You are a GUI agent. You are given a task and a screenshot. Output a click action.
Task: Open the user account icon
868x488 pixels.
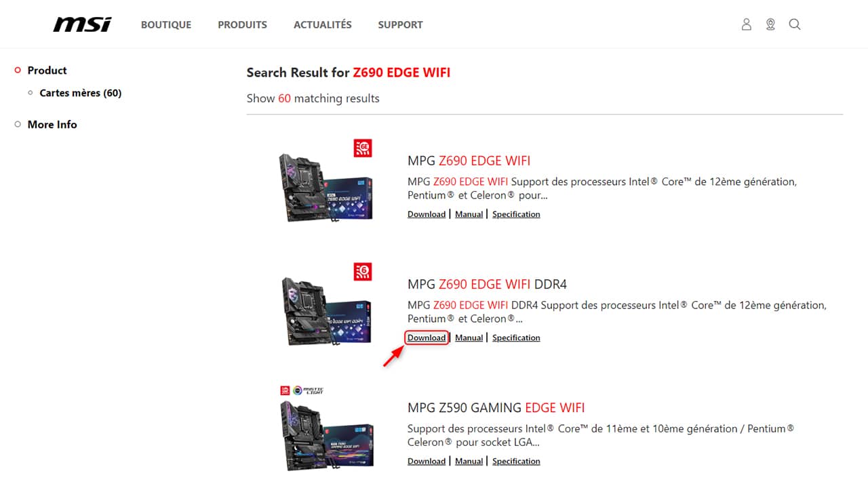pos(747,24)
